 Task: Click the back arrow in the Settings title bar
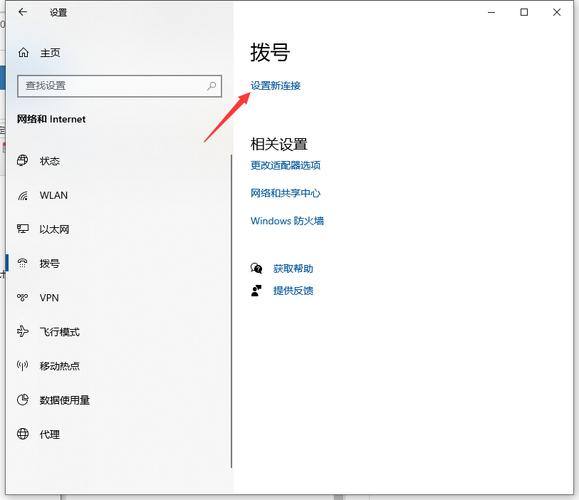(23, 12)
